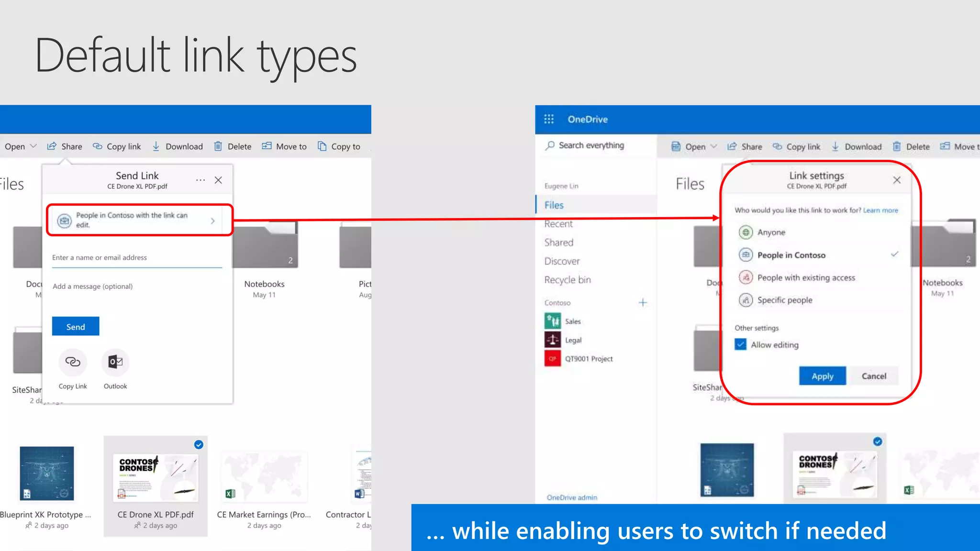
Task: Click Copy link in left window toolbar
Action: [117, 146]
